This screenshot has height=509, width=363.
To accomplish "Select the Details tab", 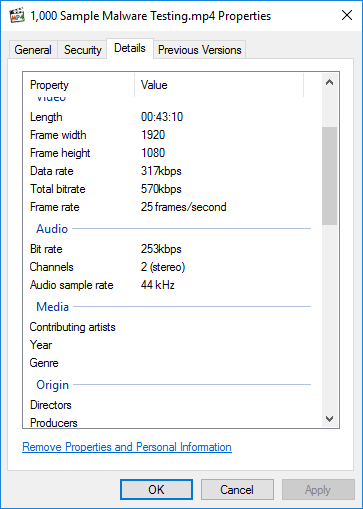I will pyautogui.click(x=130, y=49).
